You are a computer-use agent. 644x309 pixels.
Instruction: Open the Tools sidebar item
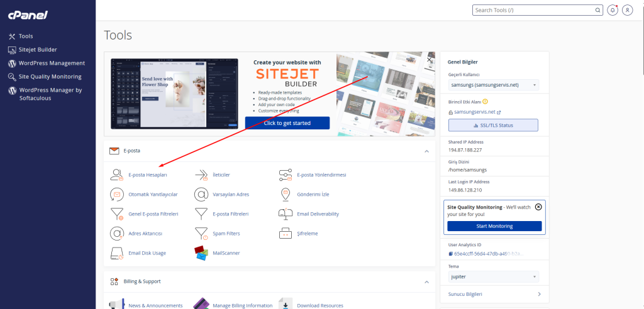[25, 36]
